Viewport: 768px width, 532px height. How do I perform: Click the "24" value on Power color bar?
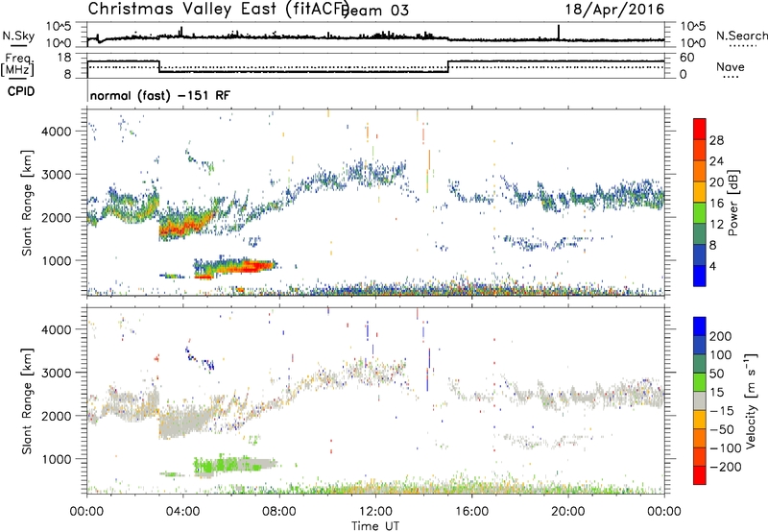716,161
